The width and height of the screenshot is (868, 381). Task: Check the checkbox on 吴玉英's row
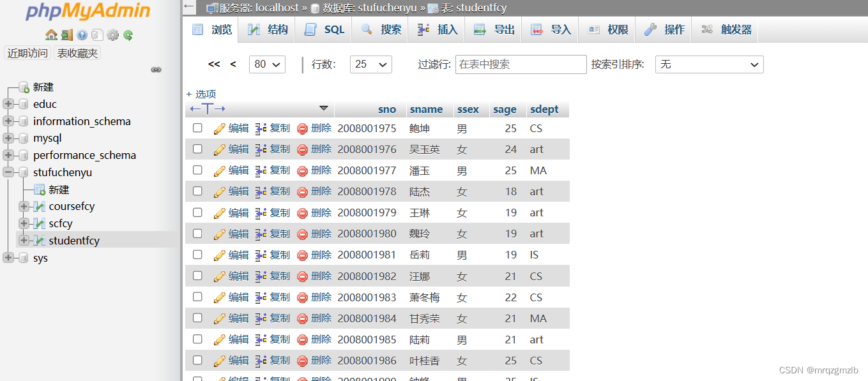tap(197, 149)
